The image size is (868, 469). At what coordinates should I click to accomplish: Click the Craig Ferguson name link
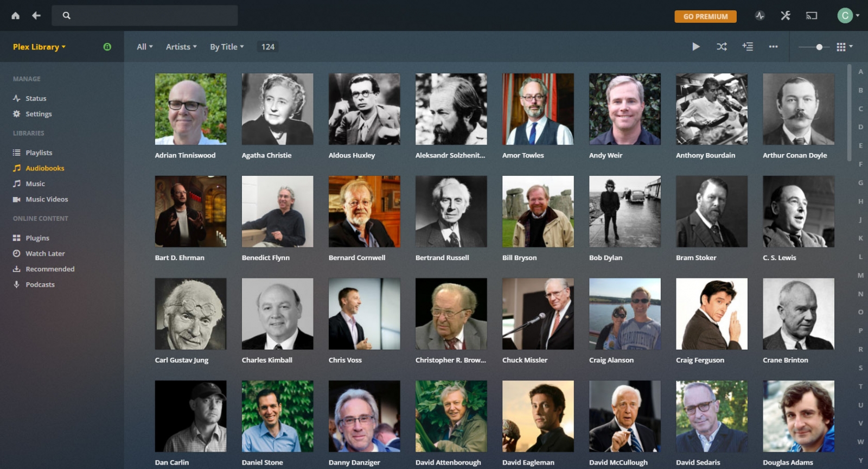700,360
